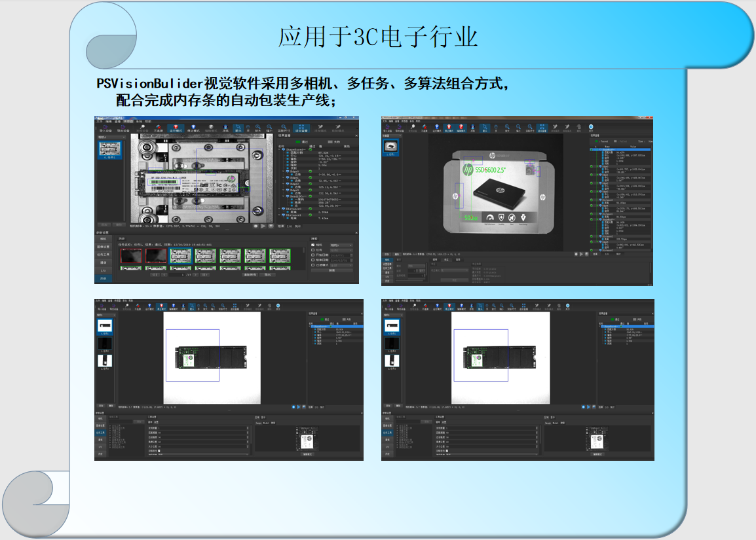
Task: Open camera dropdown above top-left task list
Action: pyautogui.click(x=111, y=137)
